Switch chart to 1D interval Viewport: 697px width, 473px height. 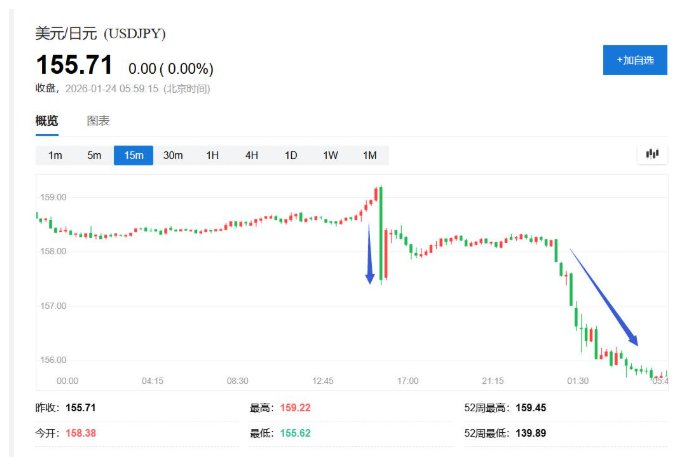(x=291, y=155)
